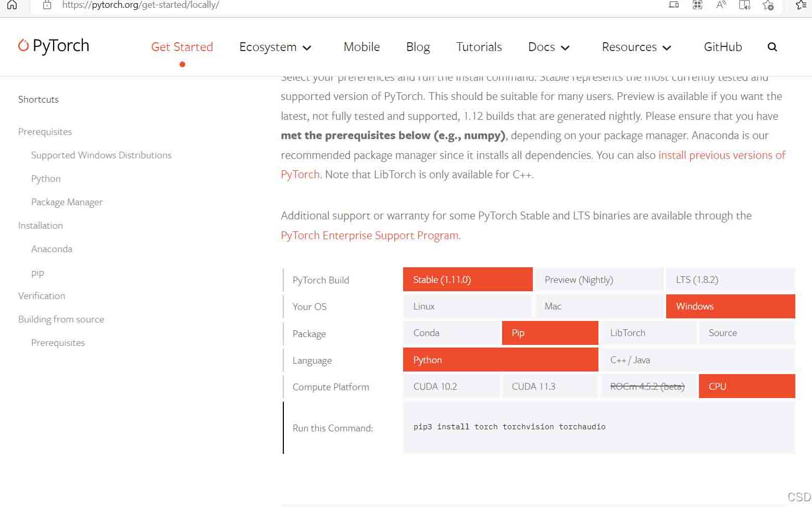The image size is (812, 508).
Task: Select CUDA 11.3 compute platform
Action: tap(550, 387)
